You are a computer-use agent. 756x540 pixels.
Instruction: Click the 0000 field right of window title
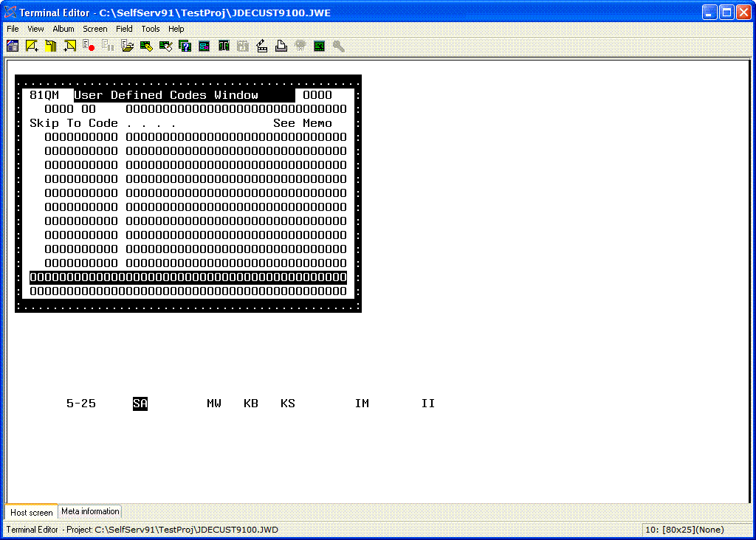(317, 95)
